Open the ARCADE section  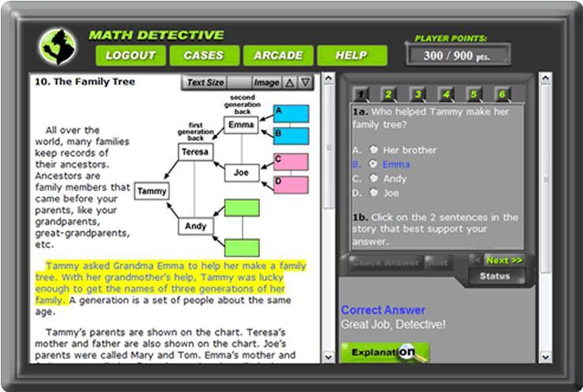278,55
